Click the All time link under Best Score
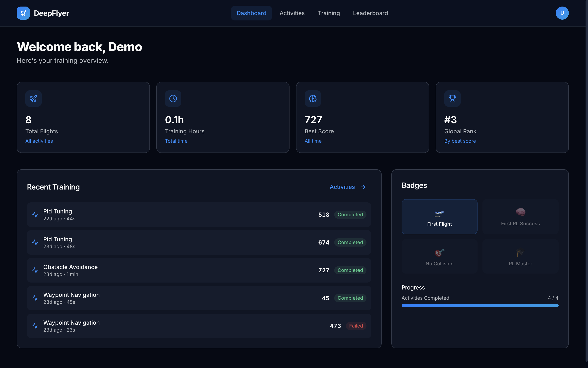The image size is (588, 368). 313,141
